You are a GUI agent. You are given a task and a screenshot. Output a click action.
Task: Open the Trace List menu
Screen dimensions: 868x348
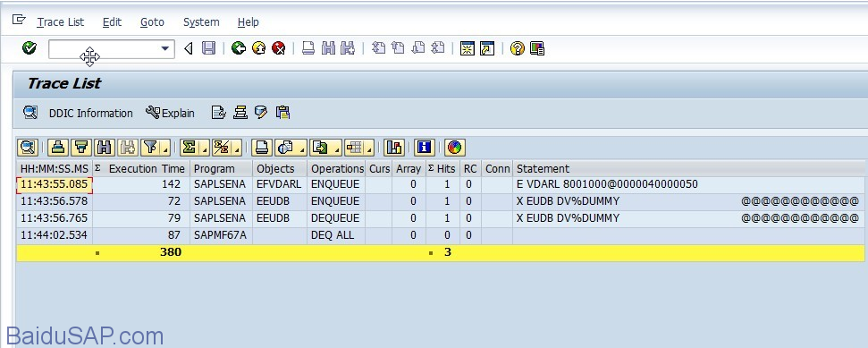[x=60, y=22]
